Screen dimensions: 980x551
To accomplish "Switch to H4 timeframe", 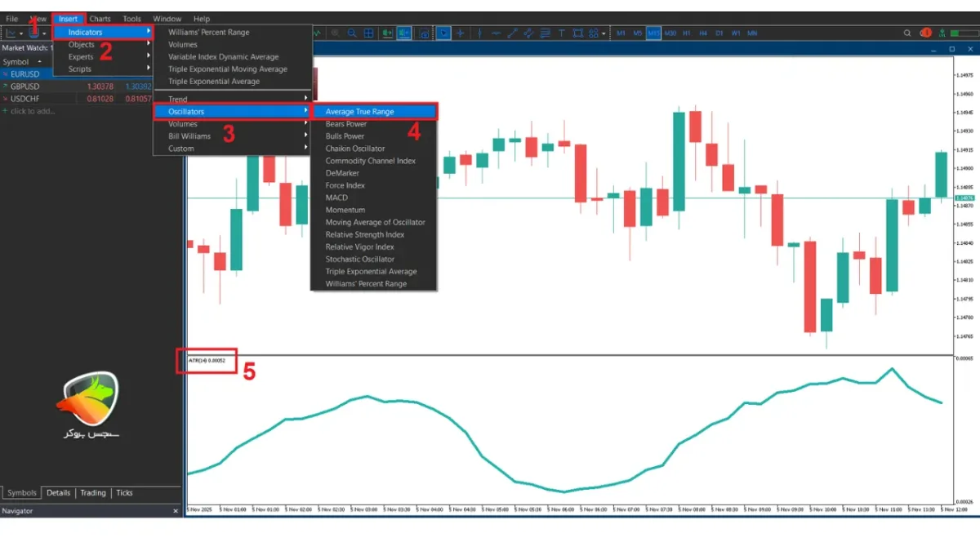I will click(x=703, y=33).
